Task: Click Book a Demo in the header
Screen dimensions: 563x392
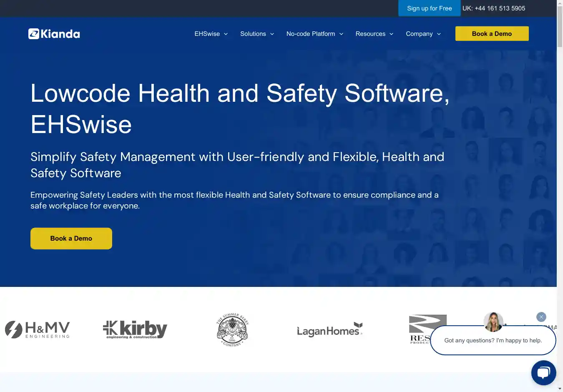Action: [492, 34]
